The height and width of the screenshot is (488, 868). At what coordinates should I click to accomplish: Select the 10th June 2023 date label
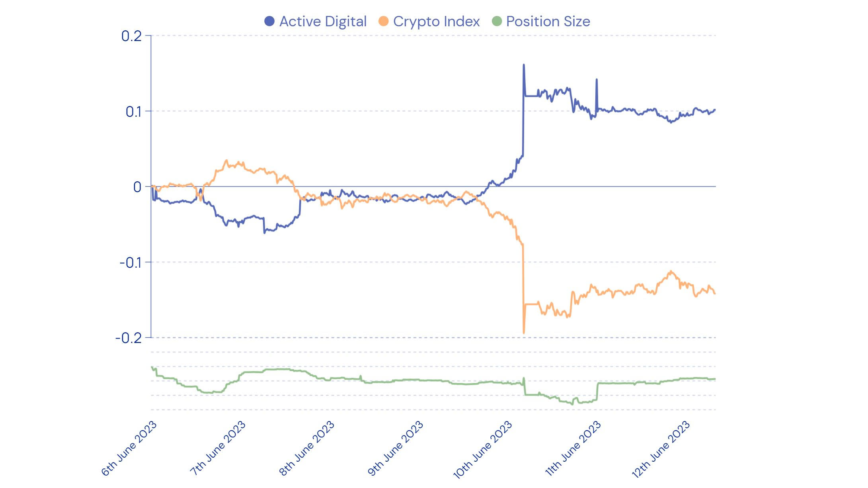click(483, 449)
